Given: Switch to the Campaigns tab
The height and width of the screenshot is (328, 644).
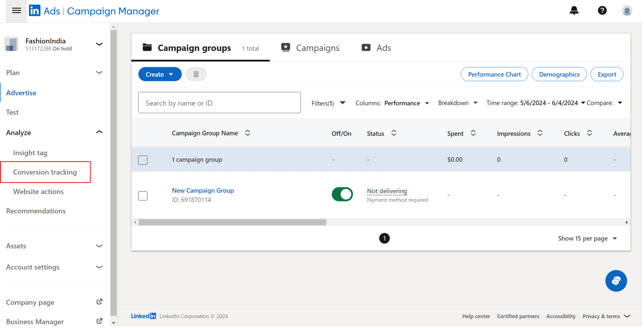Looking at the screenshot, I should (x=310, y=48).
